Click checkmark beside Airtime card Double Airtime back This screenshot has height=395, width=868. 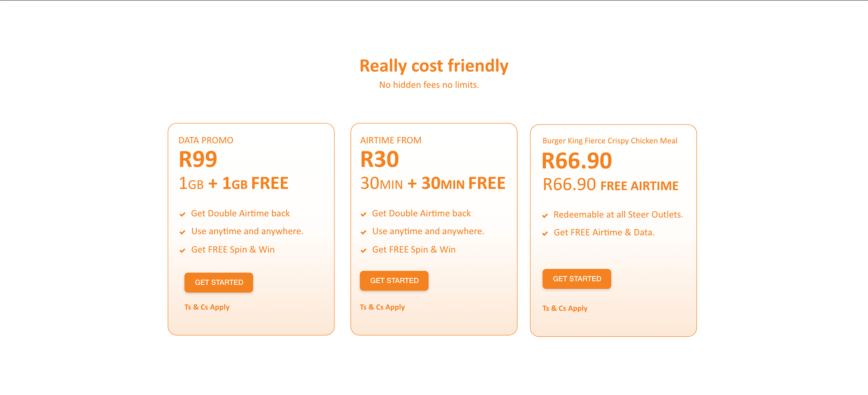coord(363,214)
